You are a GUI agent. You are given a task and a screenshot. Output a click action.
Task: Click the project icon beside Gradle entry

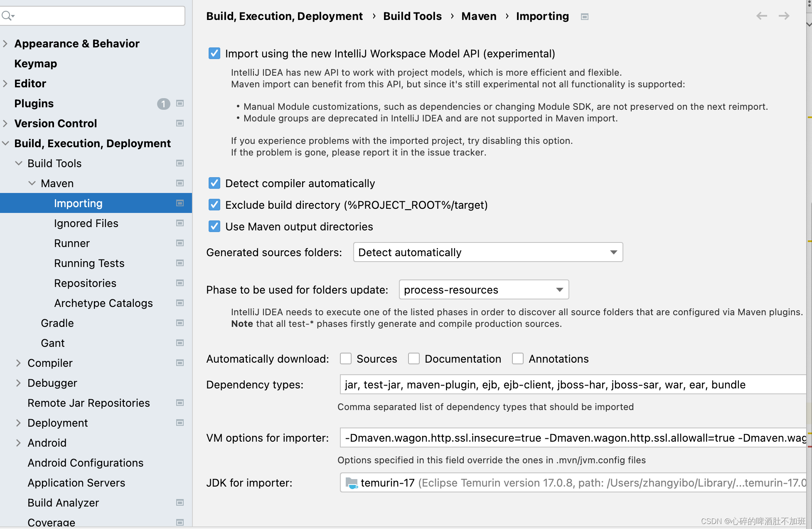pyautogui.click(x=180, y=323)
